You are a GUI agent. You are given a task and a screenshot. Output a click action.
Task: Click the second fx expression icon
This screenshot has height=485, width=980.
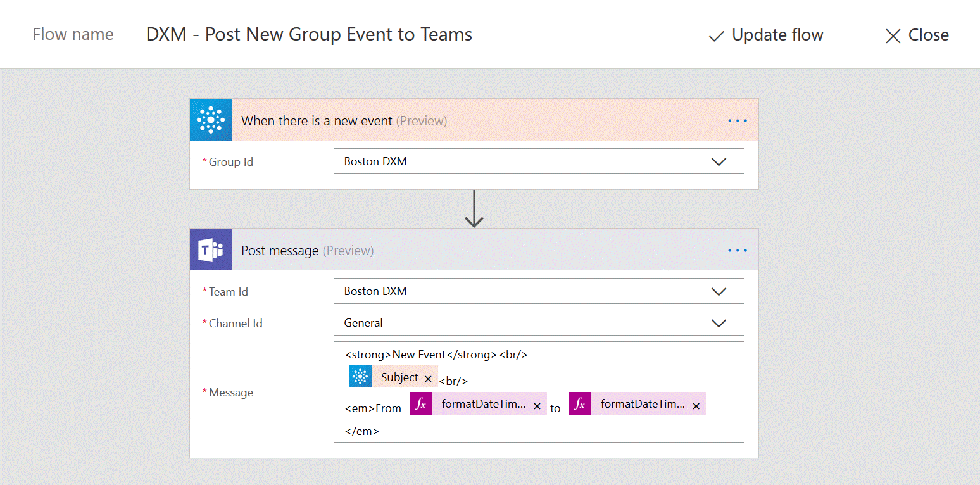coord(580,404)
